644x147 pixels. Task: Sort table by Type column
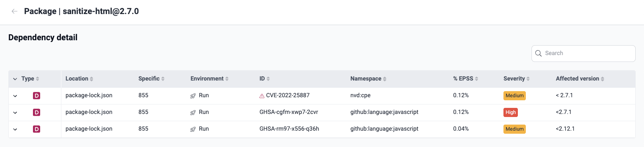click(x=30, y=79)
